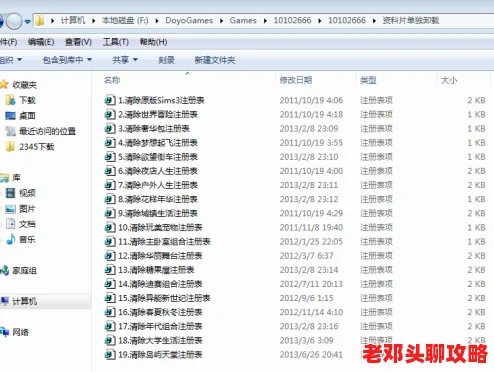This screenshot has width=494, height=372.
Task: Click folder icon in address bar
Action: (39, 21)
